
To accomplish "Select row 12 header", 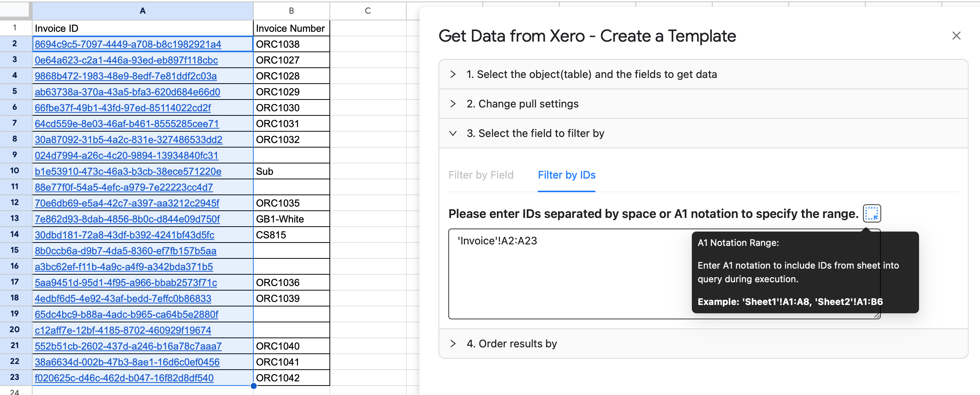I will (x=15, y=203).
